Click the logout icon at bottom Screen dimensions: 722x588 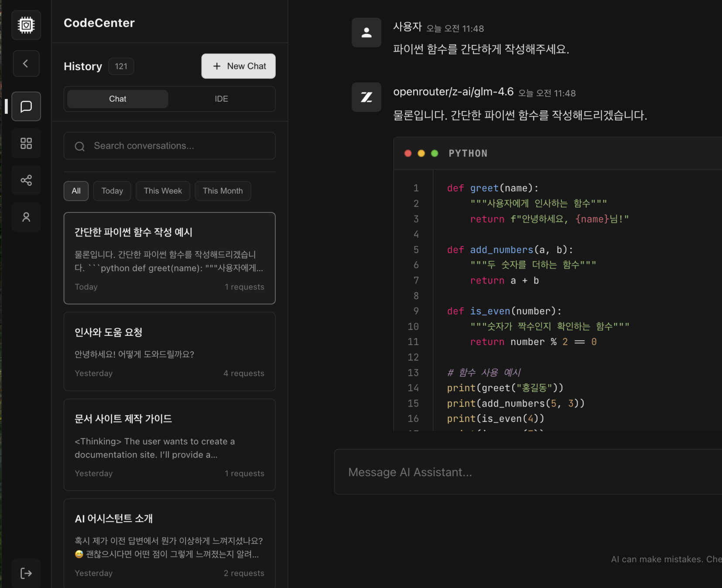point(26,573)
